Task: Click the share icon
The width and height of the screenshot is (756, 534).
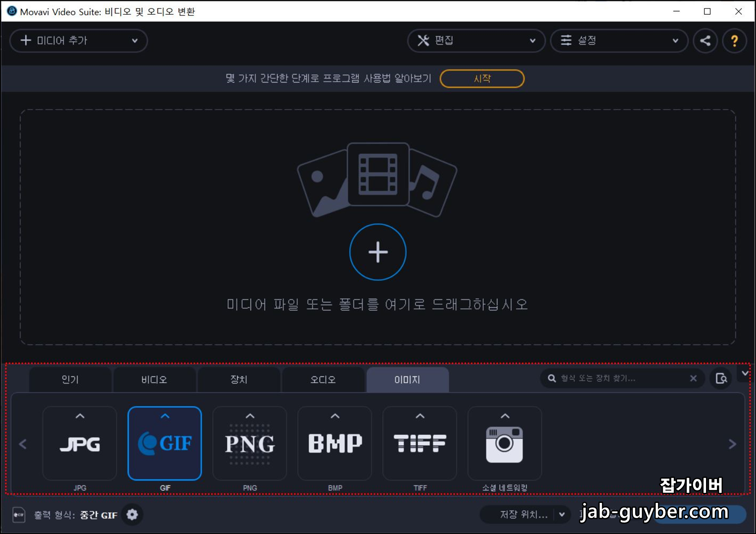Action: (705, 41)
